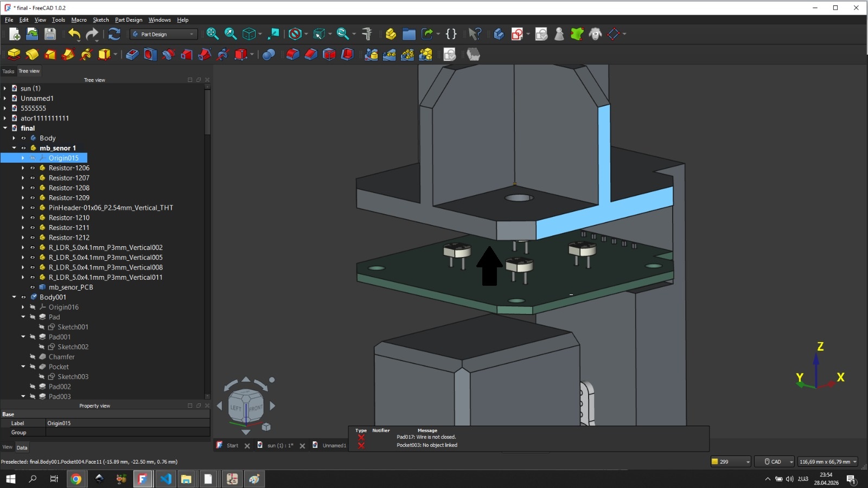Open the CAD navigation style dropdown
Viewport: 868px width, 488px height.
774,462
